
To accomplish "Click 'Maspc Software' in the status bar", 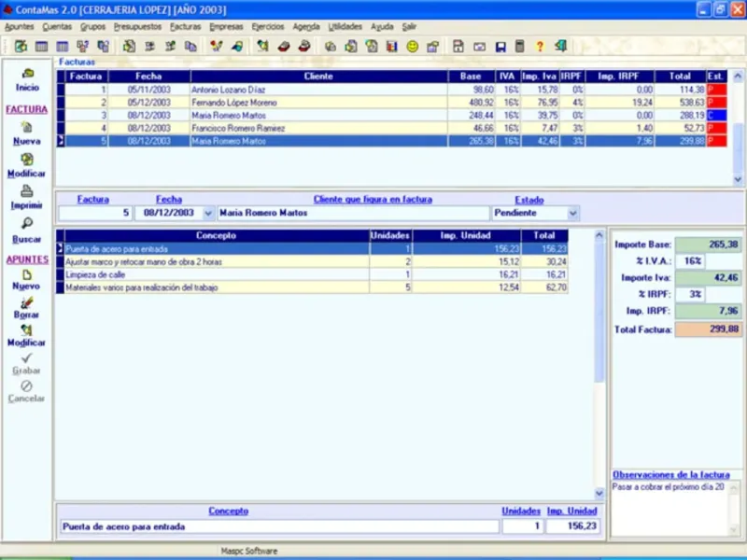I will click(248, 551).
